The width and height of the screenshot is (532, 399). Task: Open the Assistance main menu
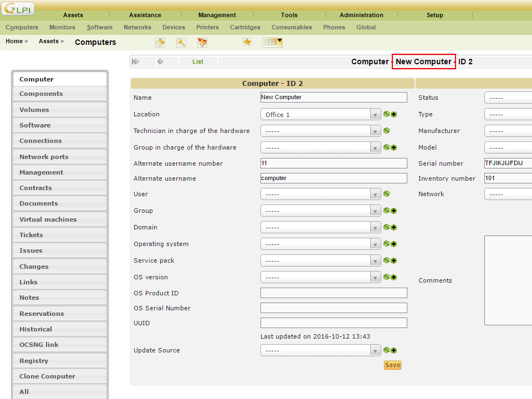point(145,15)
